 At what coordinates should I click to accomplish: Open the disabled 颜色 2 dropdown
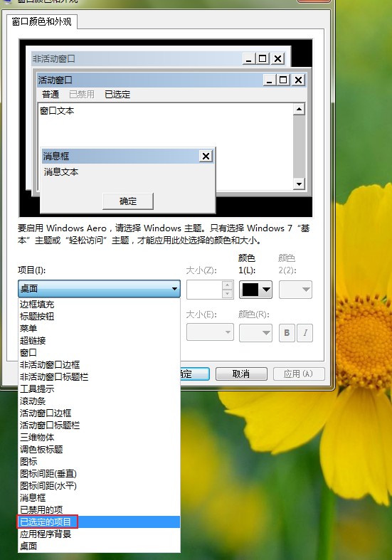click(x=295, y=290)
